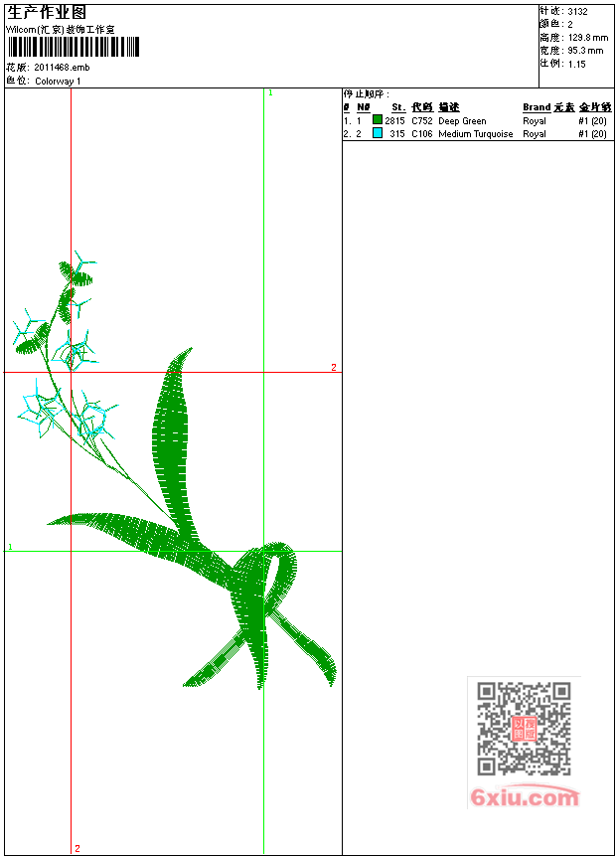Click '#1 (20)' in the Medium Turquoise row

[x=592, y=134]
